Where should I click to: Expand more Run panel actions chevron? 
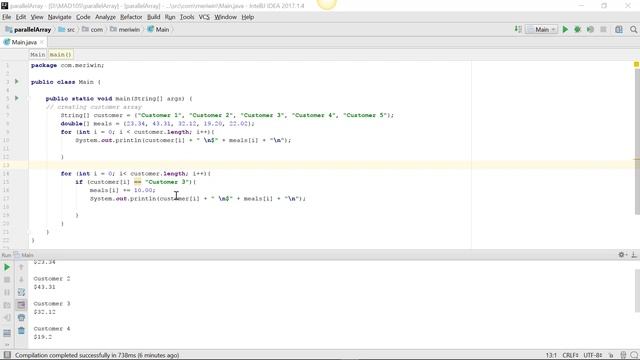pos(7,345)
